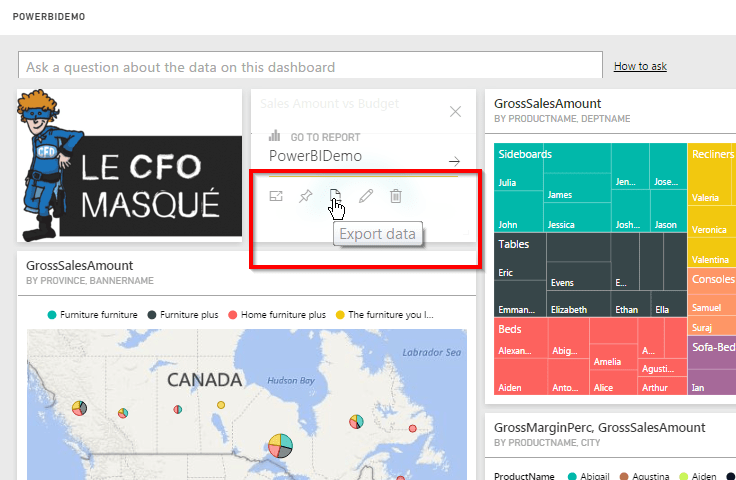
Task: Click the How to ask link
Action: [640, 67]
